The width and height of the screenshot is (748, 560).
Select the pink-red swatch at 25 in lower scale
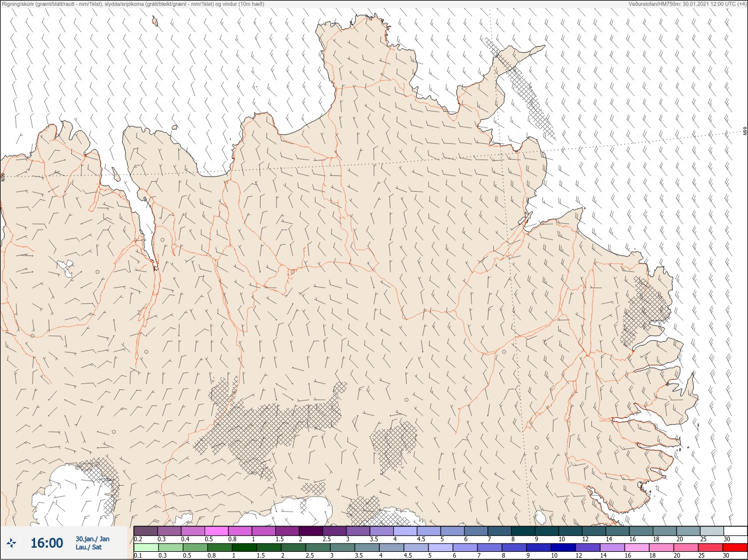[712, 548]
